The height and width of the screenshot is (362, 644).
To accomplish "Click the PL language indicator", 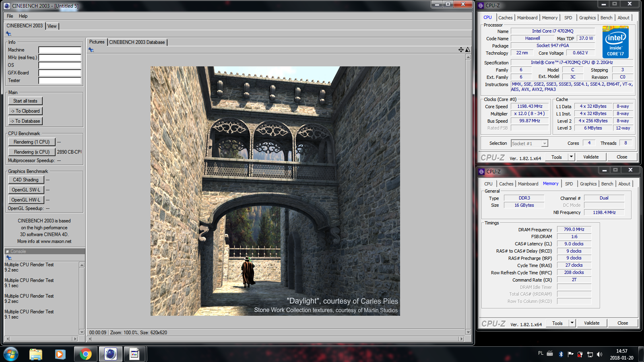I will click(541, 353).
